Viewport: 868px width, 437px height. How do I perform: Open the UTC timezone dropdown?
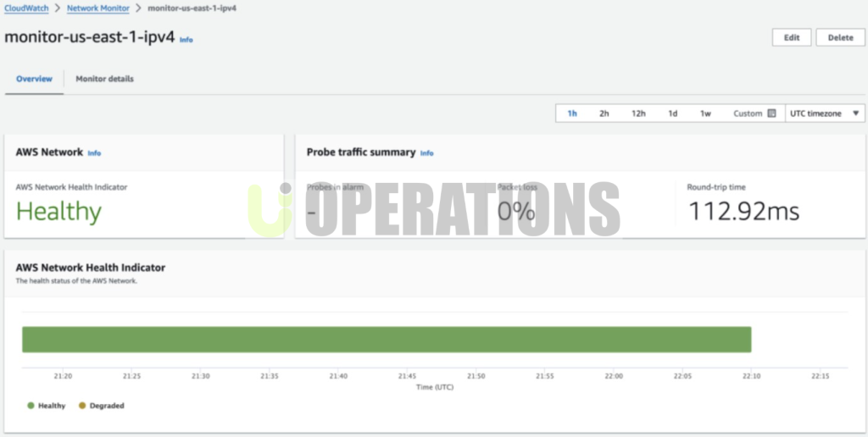(x=825, y=113)
